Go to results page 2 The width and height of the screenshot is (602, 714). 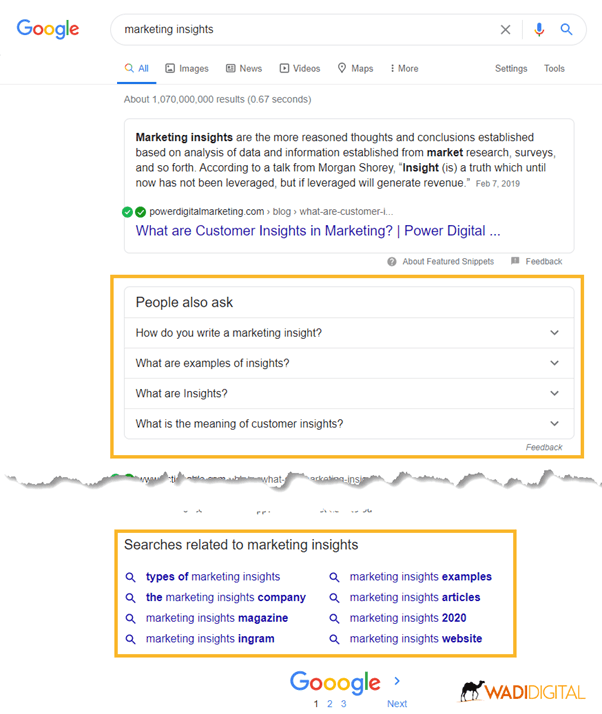(x=330, y=704)
